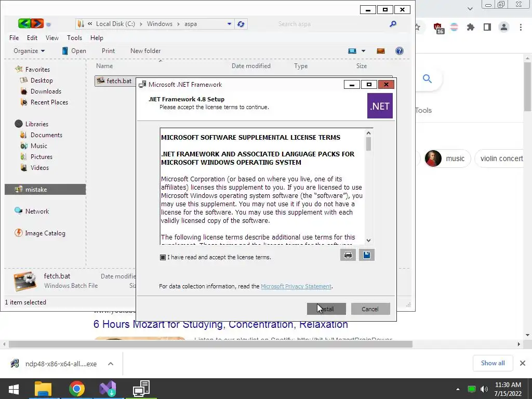This screenshot has height=399, width=532.
Task: Click the Chrome side panel icon
Action: click(487, 27)
